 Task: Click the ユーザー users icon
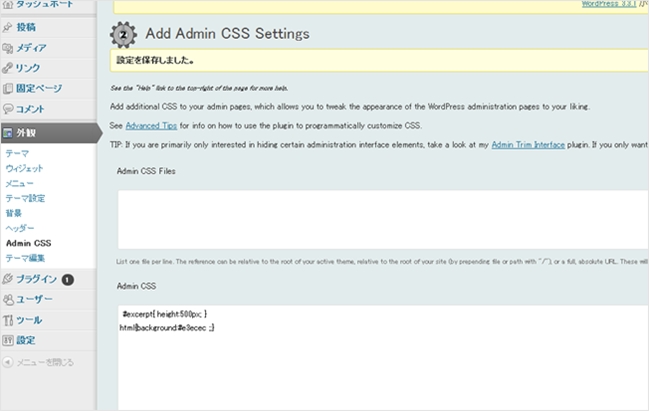(7, 300)
